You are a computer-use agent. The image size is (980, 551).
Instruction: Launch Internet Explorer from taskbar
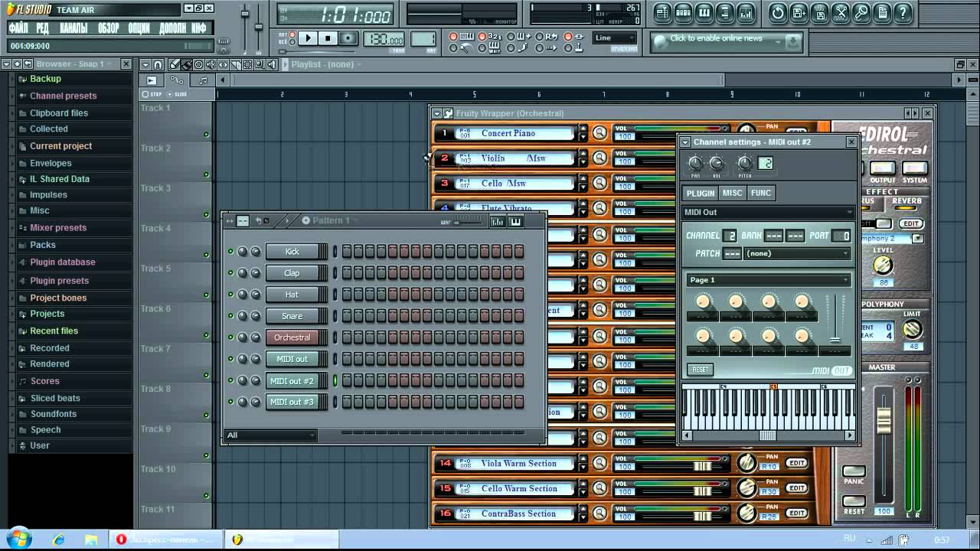(59, 540)
